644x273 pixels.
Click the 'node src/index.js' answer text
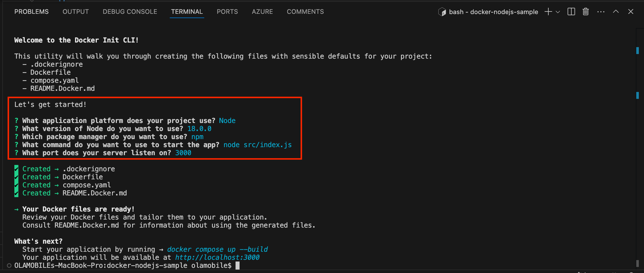pos(258,145)
